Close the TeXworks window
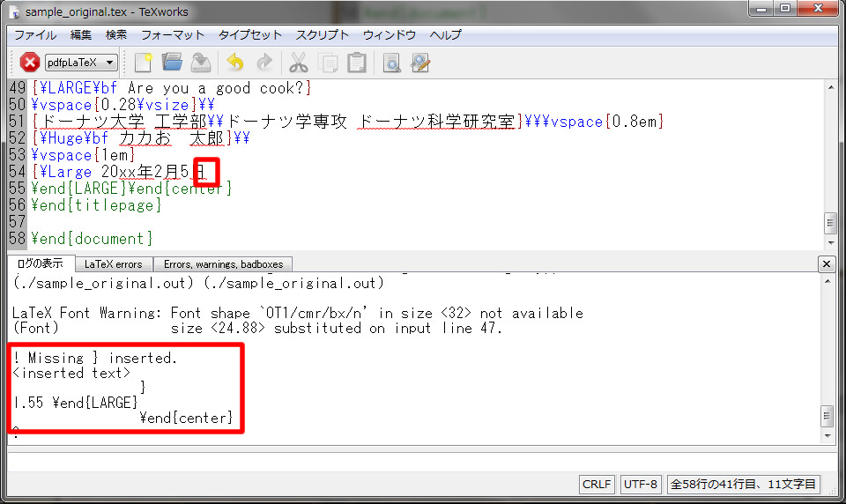Viewport: 846px width, 504px height. [x=818, y=9]
